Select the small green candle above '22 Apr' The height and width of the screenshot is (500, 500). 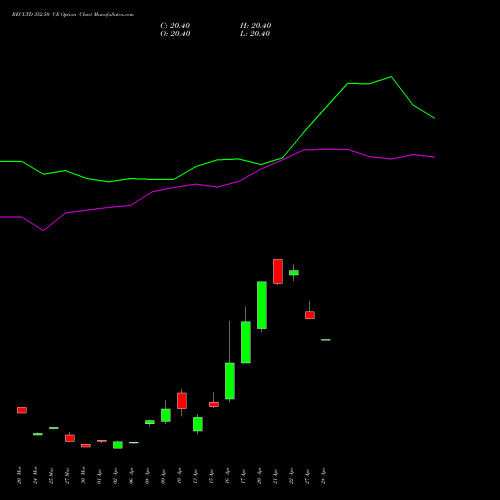point(294,273)
